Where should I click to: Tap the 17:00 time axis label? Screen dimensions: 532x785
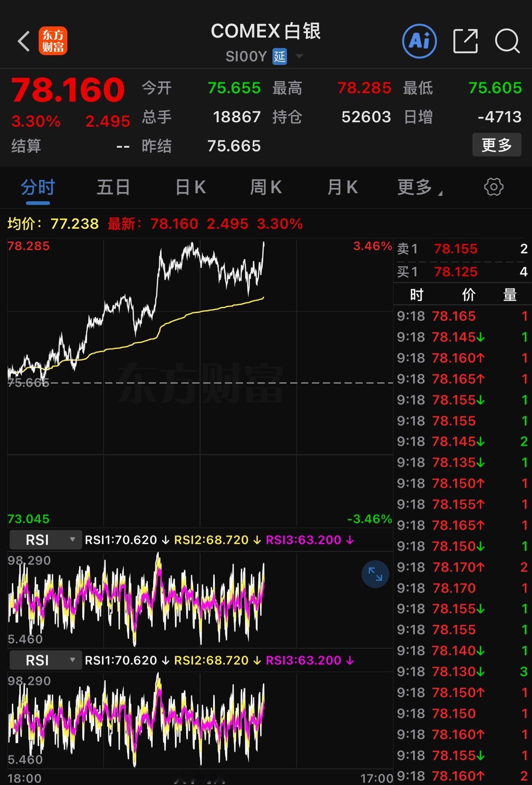click(377, 778)
